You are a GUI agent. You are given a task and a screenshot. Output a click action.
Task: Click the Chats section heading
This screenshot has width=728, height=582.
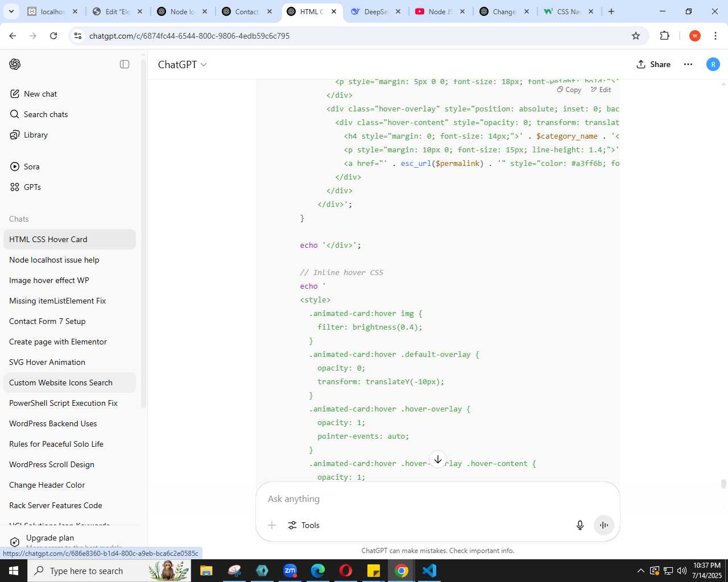[x=19, y=219]
